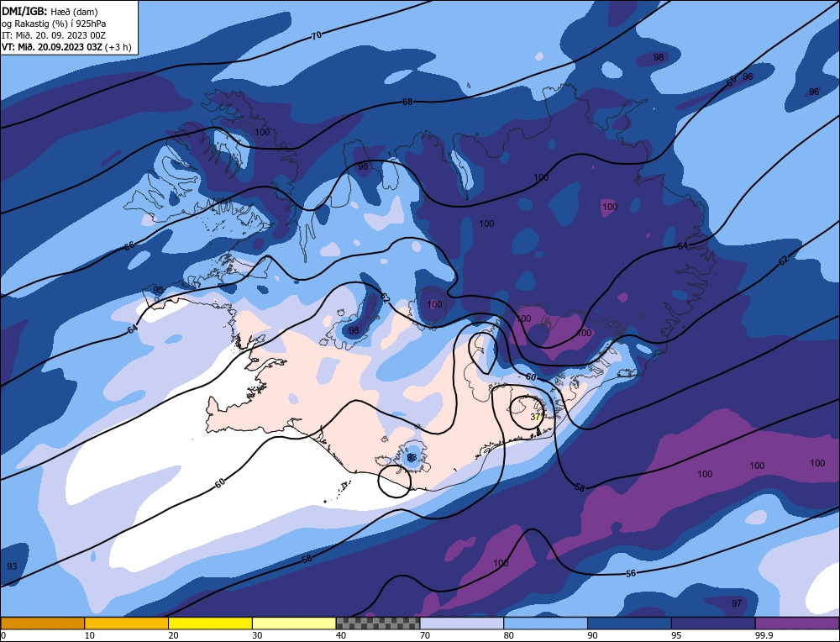840x642 pixels.
Task: Click the dark orange 0–10 legend swatch
Action: click(x=42, y=623)
